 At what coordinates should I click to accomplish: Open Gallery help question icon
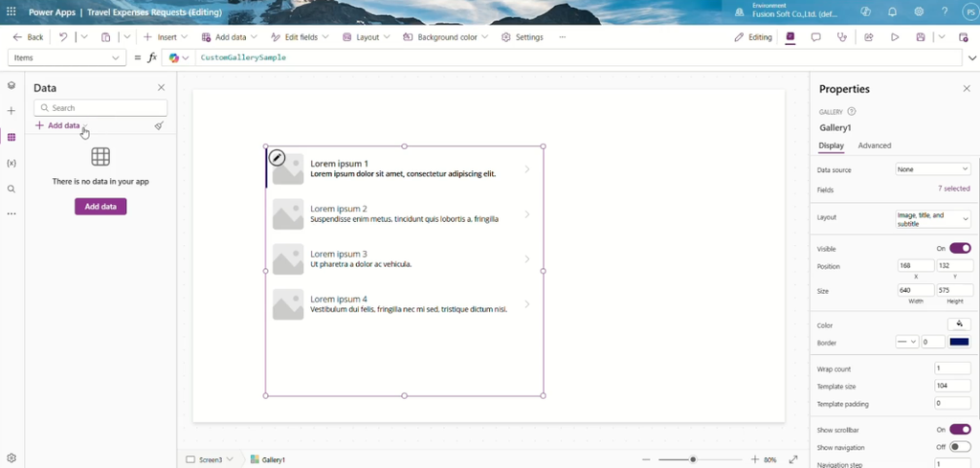click(x=851, y=112)
